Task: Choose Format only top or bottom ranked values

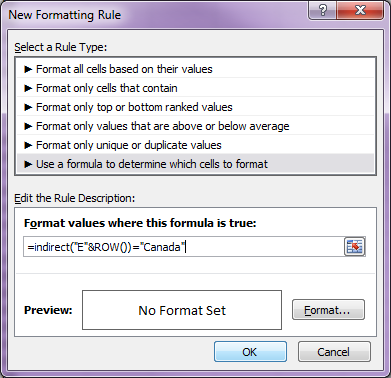Action: 195,107
